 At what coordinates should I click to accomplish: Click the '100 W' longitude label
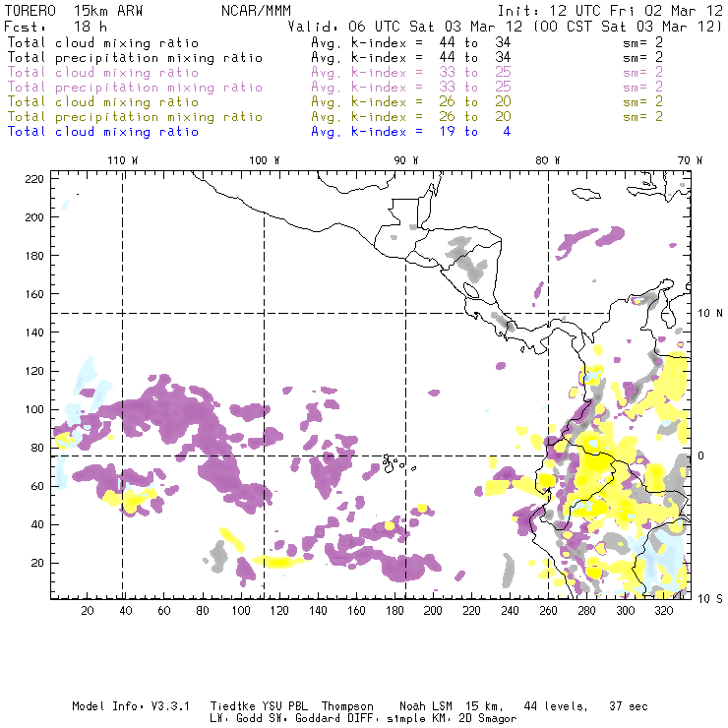pyautogui.click(x=265, y=160)
